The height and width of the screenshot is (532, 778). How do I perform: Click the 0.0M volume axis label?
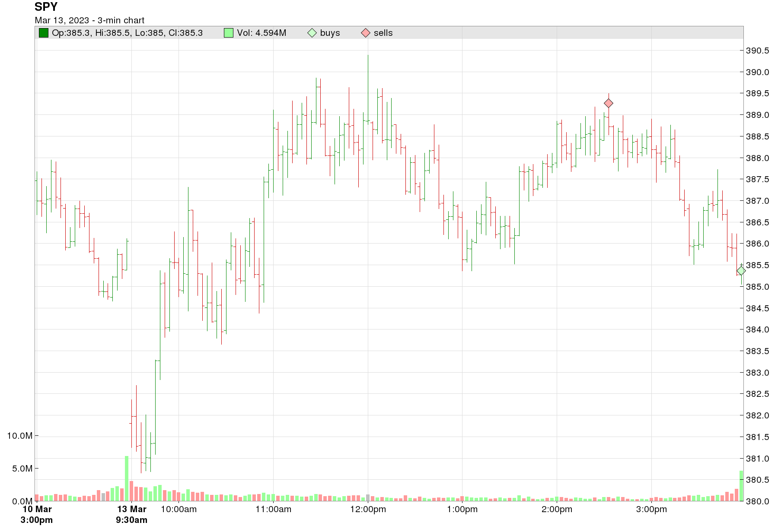click(22, 501)
